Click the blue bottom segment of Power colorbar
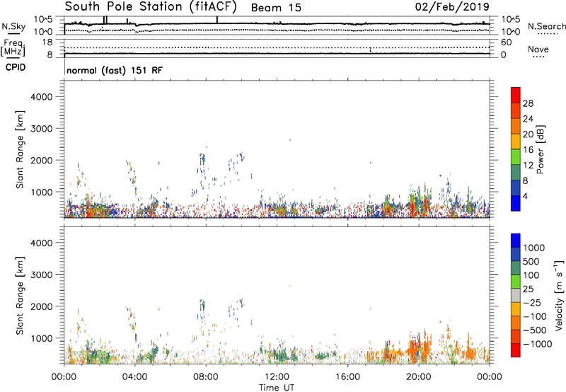Image resolution: width=566 pixels, height=392 pixels. pyautogui.click(x=516, y=203)
